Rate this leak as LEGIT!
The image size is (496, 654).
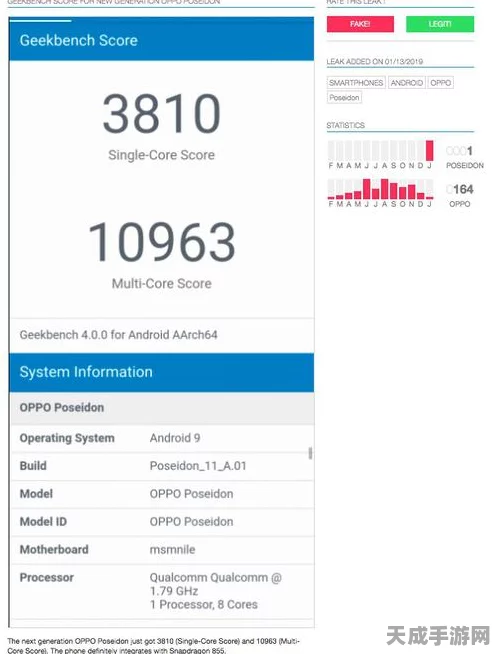(x=440, y=24)
